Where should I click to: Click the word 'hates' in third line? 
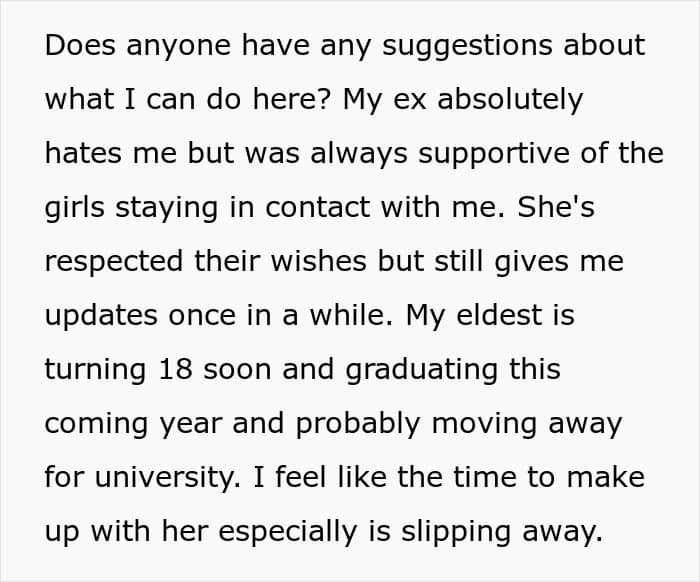click(83, 153)
